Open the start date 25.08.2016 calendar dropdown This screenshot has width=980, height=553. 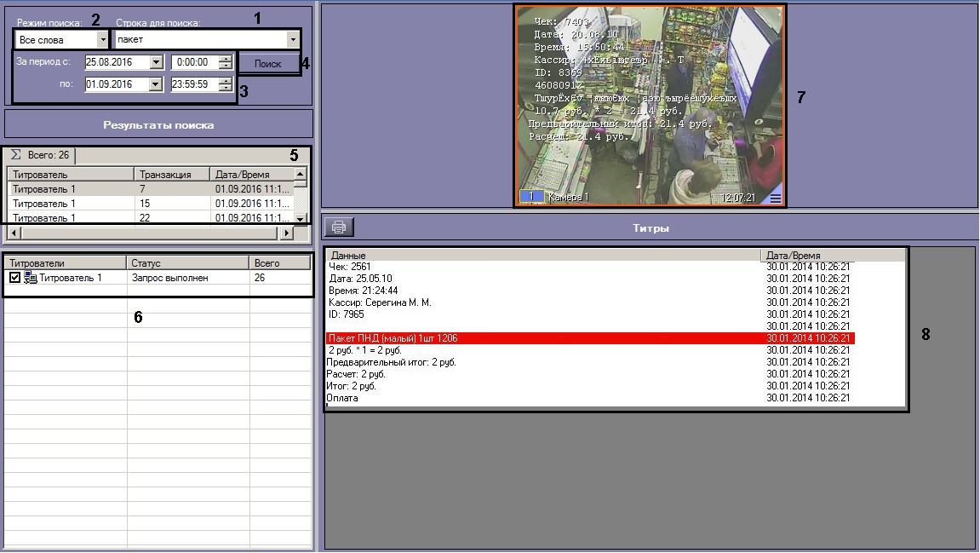point(155,62)
